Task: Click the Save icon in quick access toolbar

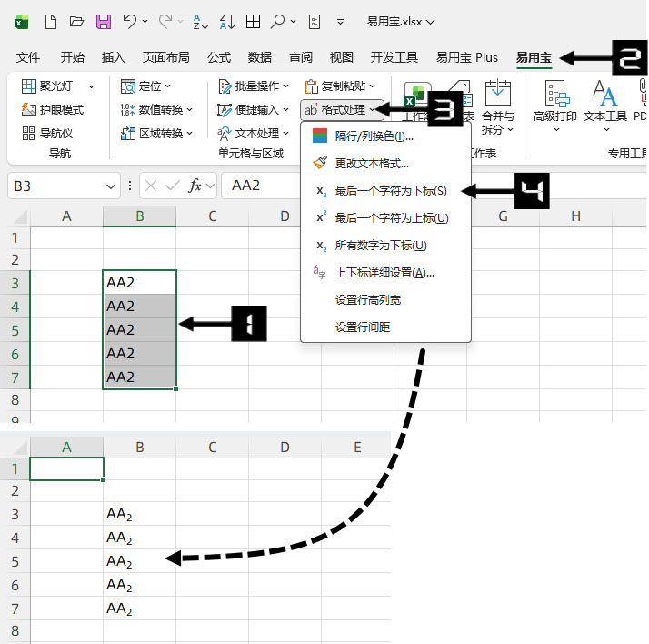Action: (104, 21)
